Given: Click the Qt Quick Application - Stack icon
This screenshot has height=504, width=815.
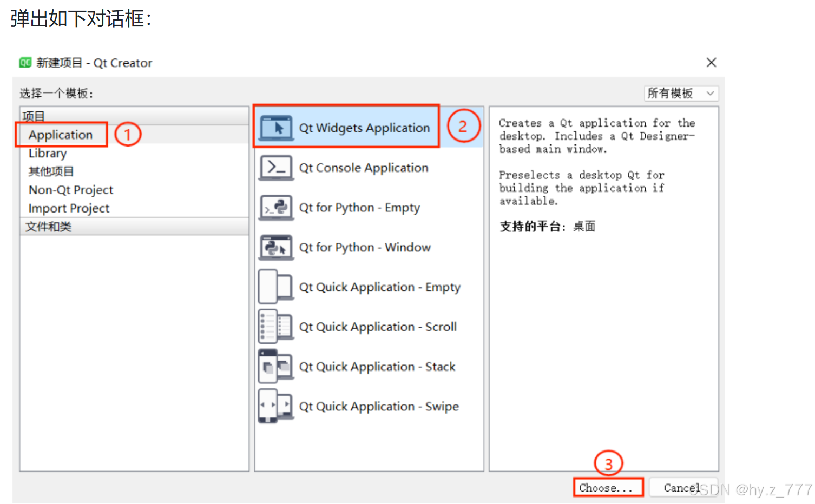Looking at the screenshot, I should 277,367.
